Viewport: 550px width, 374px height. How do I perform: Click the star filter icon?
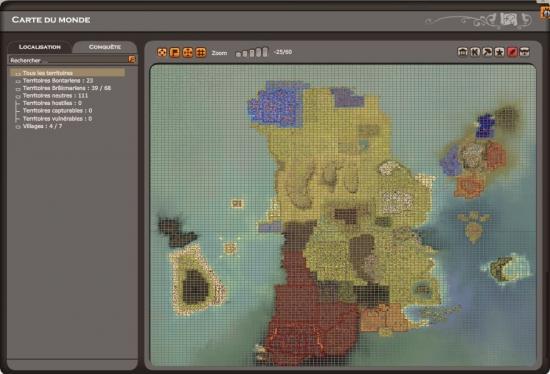(499, 52)
